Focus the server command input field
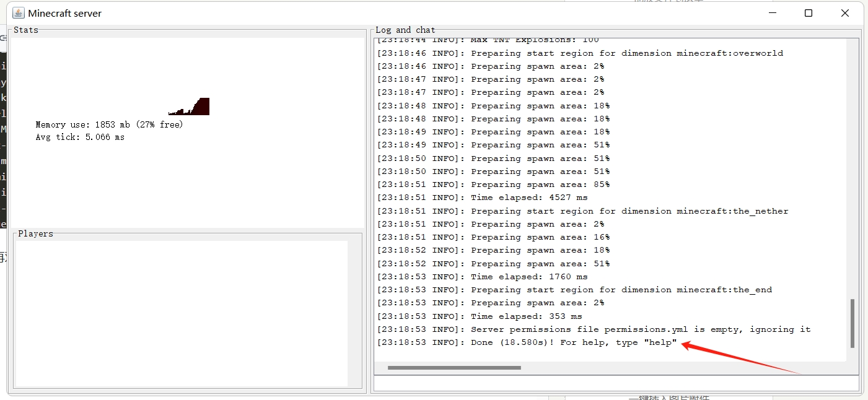The width and height of the screenshot is (868, 400). [616, 383]
